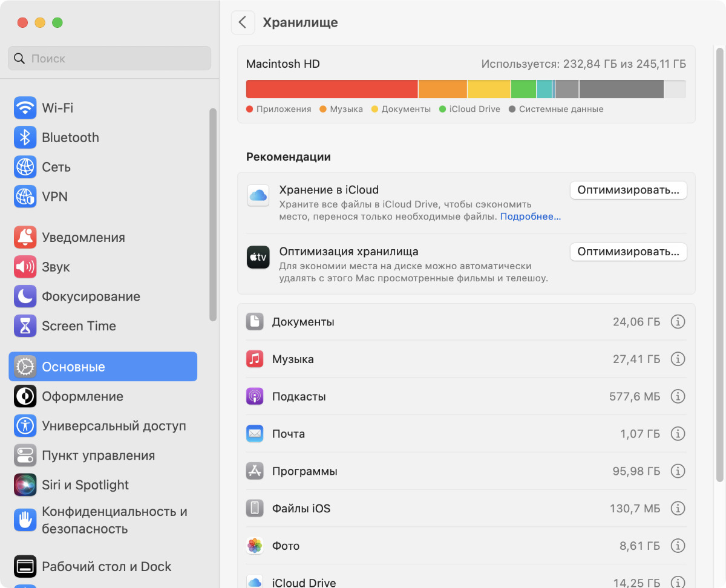726x588 pixels.
Task: Switch to Универсальный доступ section
Action: (114, 426)
